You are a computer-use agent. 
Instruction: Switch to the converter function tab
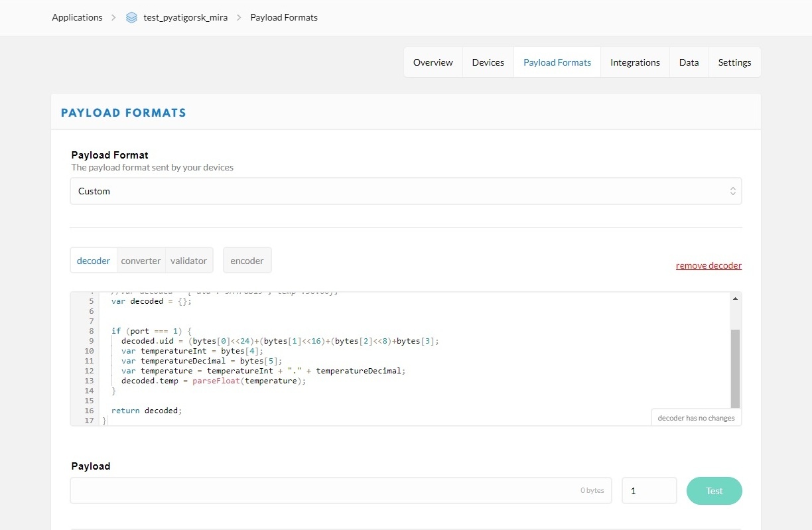coord(141,261)
